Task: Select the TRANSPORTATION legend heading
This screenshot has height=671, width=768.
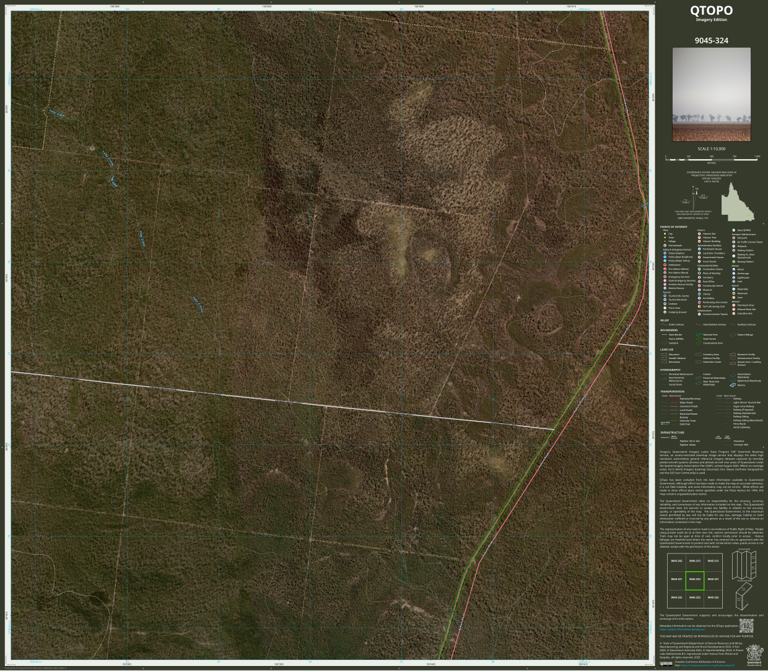Action: point(672,391)
